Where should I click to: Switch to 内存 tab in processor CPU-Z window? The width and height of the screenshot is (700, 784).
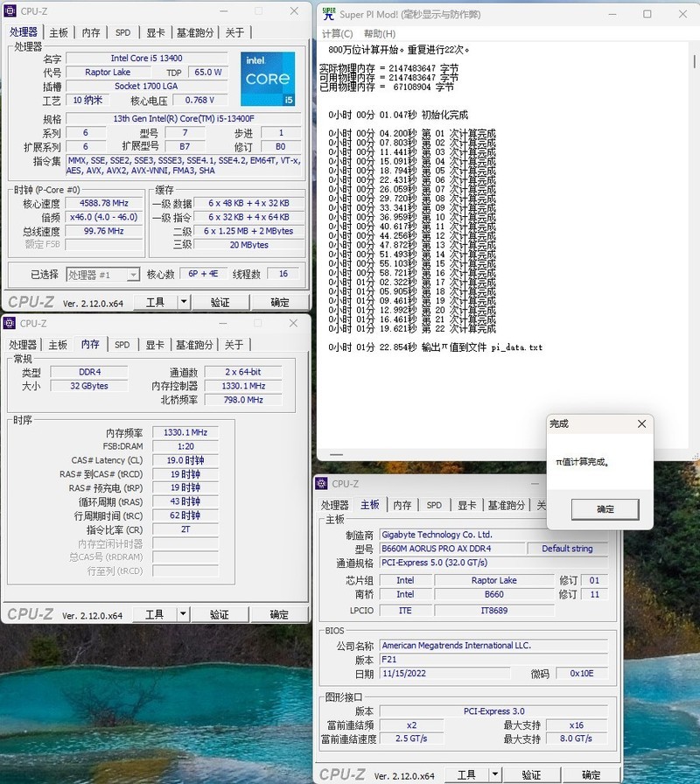[91, 32]
